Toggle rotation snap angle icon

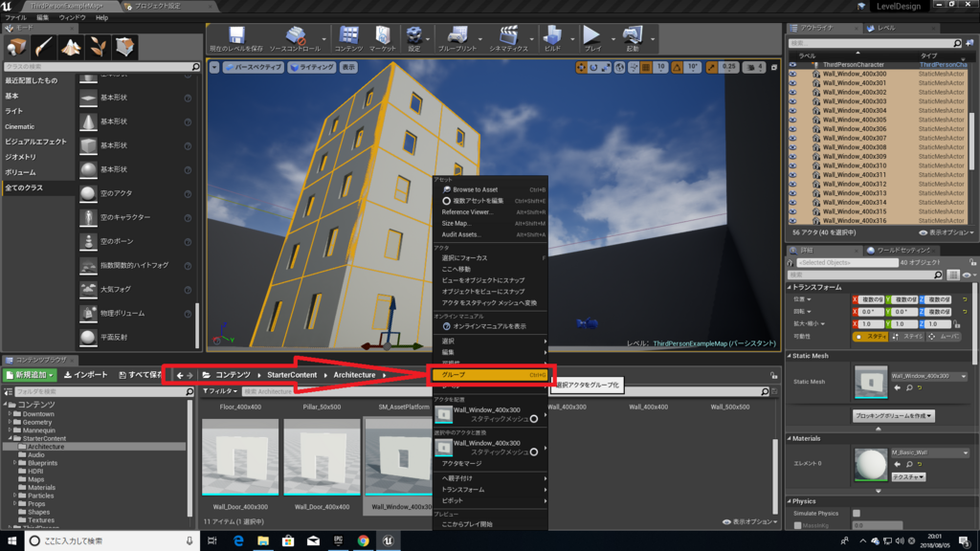(677, 67)
